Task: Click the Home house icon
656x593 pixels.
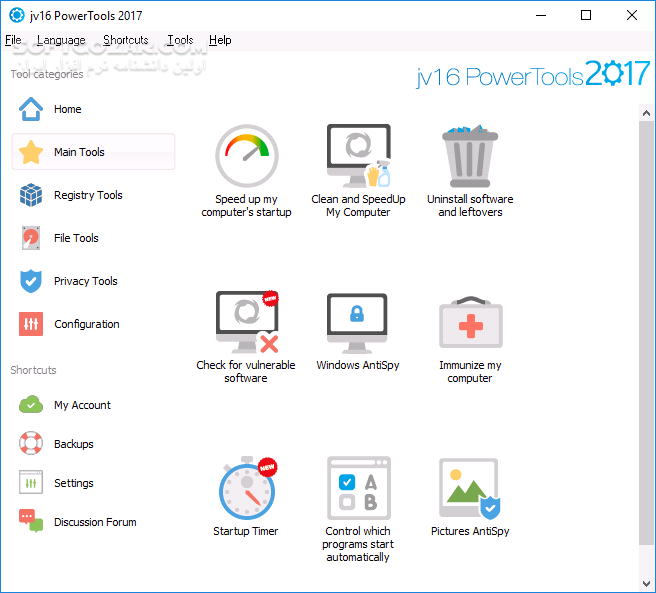Action: point(31,109)
